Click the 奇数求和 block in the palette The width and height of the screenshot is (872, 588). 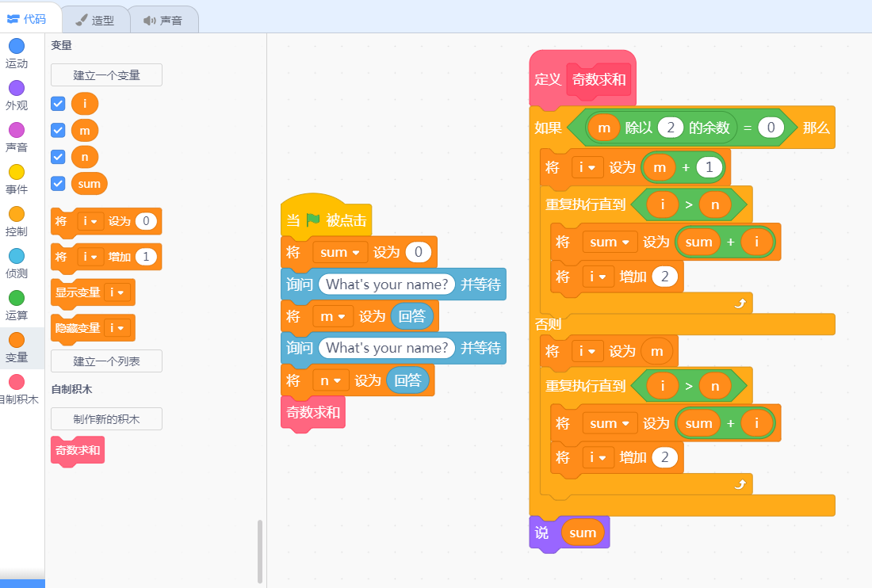coord(78,451)
